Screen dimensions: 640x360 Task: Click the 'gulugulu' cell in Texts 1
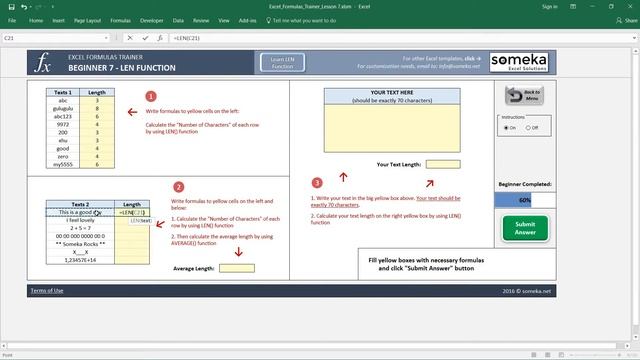coord(63,109)
